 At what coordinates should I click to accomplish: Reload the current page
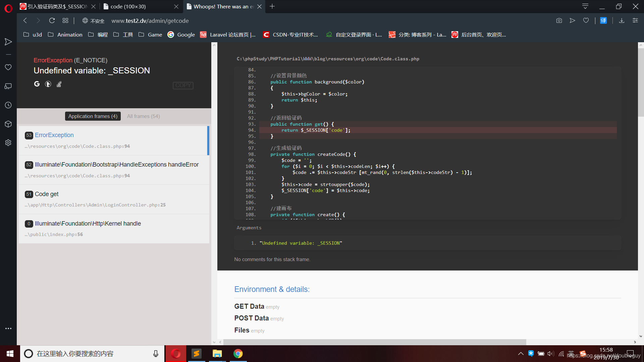(52, 21)
